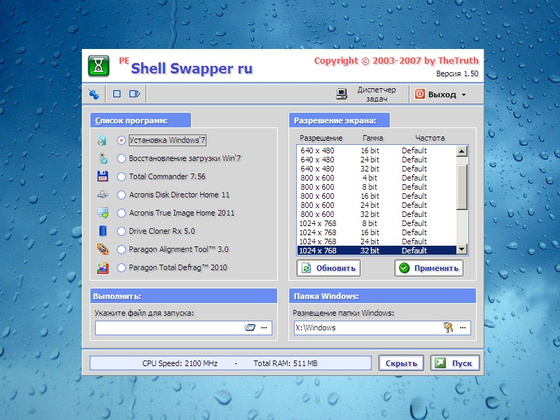Select Paragon Alignment Tool 3.0 radio button
Screen dimensions: 560x420
[121, 249]
